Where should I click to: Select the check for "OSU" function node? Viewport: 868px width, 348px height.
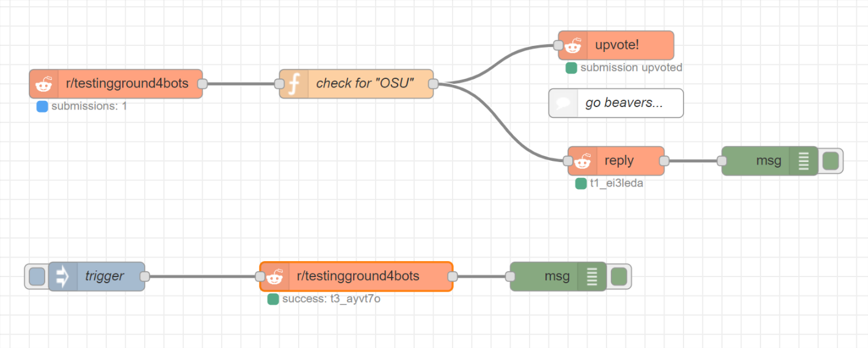point(357,84)
